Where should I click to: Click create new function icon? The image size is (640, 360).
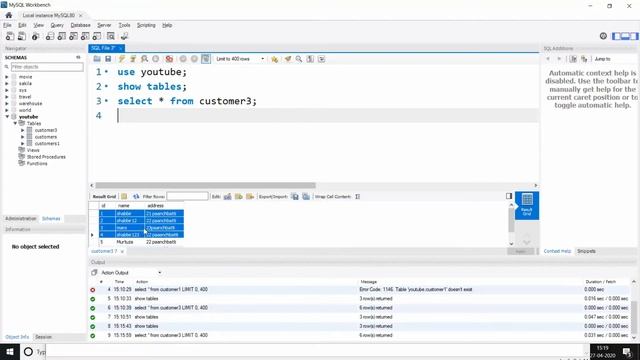tap(97, 36)
